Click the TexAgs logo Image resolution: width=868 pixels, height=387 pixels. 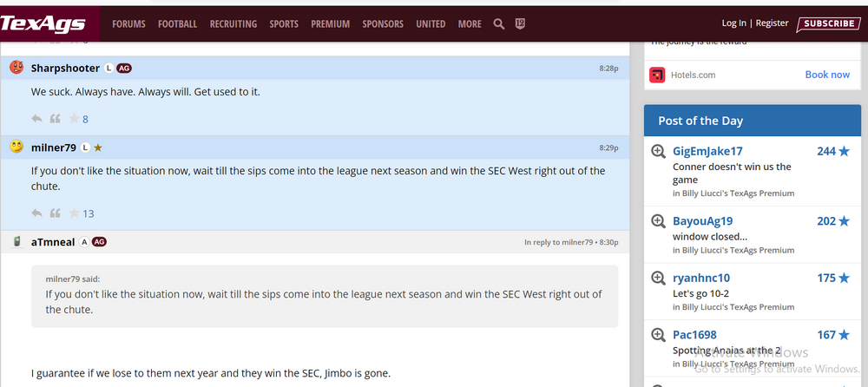point(43,23)
